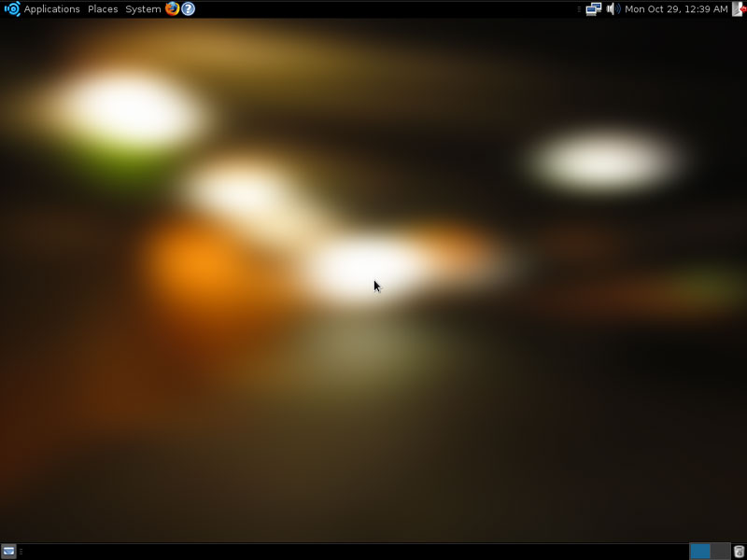Click the network connection icon
This screenshot has height=560, width=747.
(x=594, y=9)
